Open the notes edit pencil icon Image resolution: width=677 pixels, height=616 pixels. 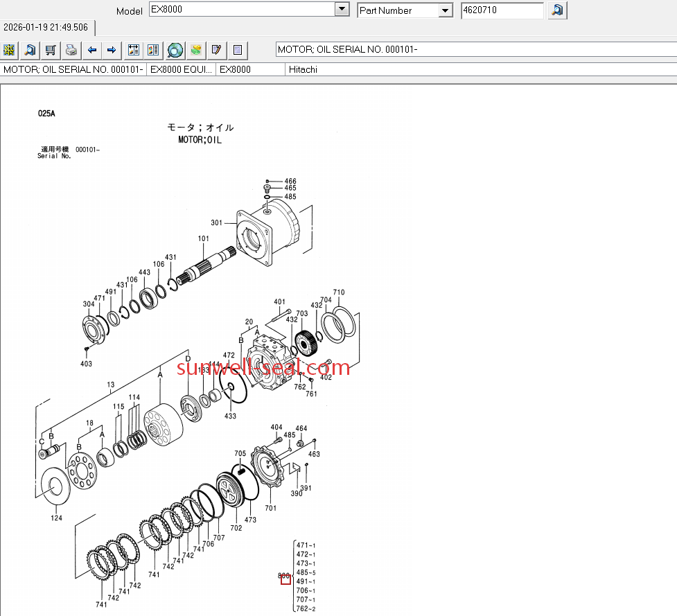(x=217, y=50)
